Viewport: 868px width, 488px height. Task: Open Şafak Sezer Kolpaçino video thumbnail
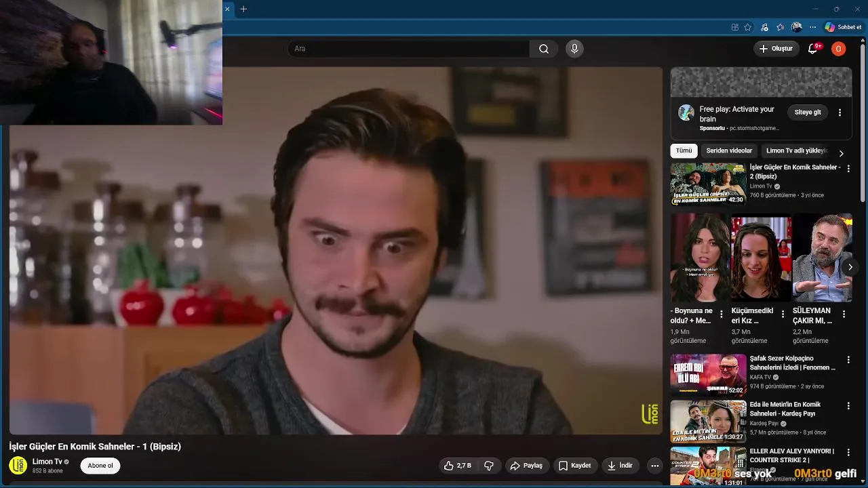click(x=708, y=375)
